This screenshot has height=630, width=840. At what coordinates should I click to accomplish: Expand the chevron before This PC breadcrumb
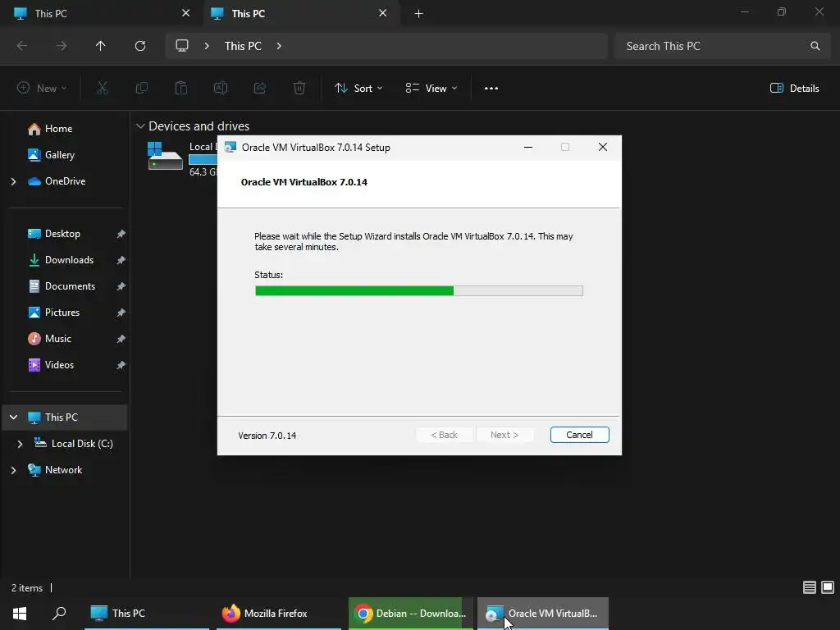[x=207, y=46]
